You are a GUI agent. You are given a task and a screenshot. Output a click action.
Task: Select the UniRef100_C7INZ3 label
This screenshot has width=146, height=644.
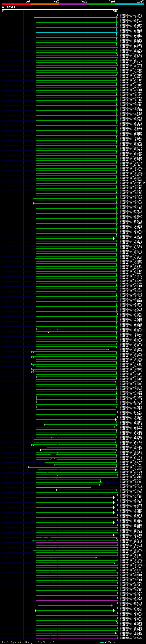(131, 636)
